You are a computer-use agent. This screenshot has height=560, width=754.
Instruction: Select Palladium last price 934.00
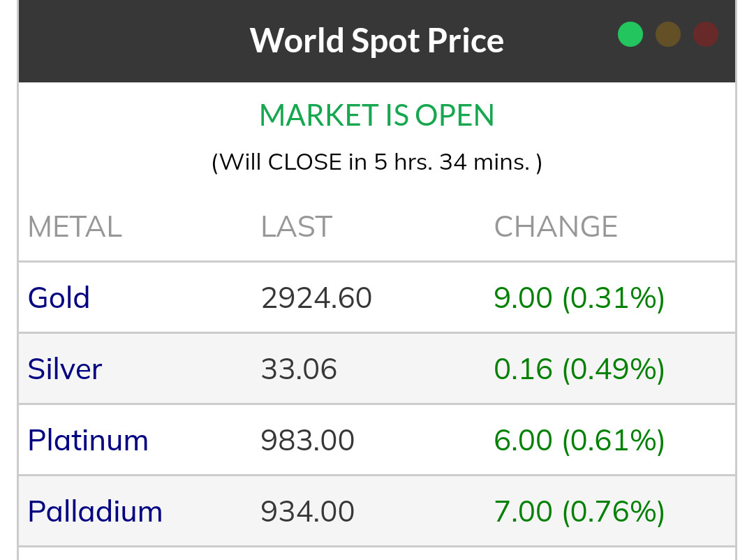coord(308,512)
